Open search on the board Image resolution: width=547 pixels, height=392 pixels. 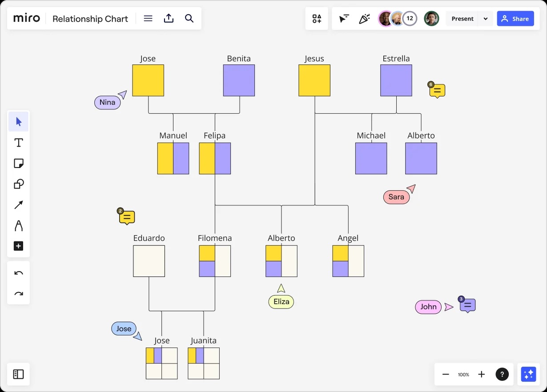pyautogui.click(x=189, y=19)
